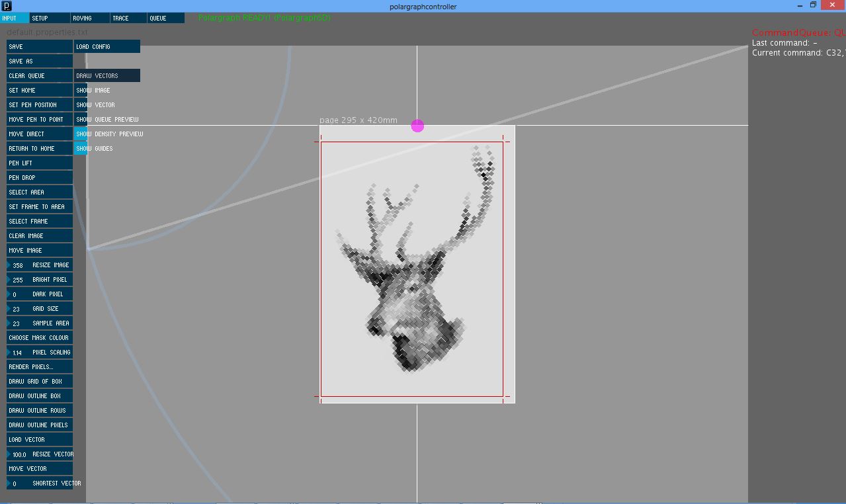Activate Move Image mode

tap(40, 250)
